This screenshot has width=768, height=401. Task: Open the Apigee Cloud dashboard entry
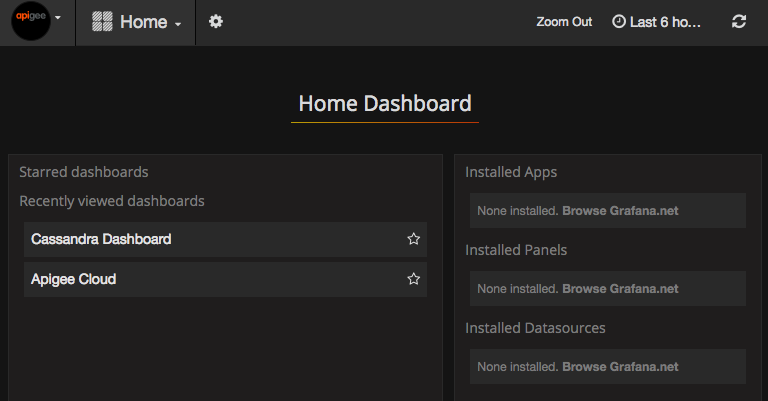(74, 280)
